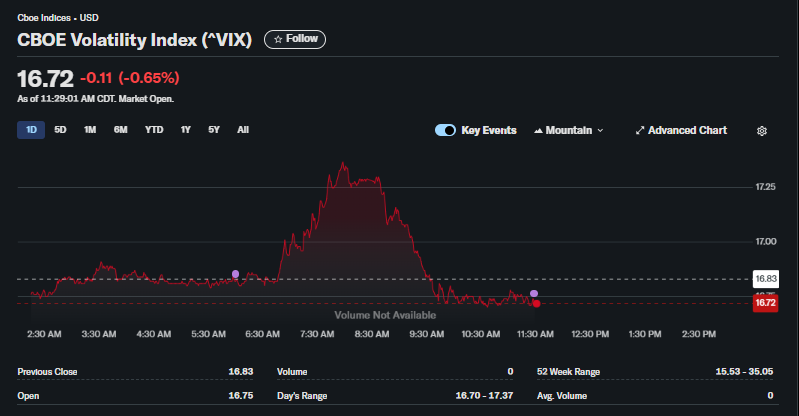Viewport: 799px width, 416px height.
Task: Open chart settings gear icon
Action: [x=762, y=131]
